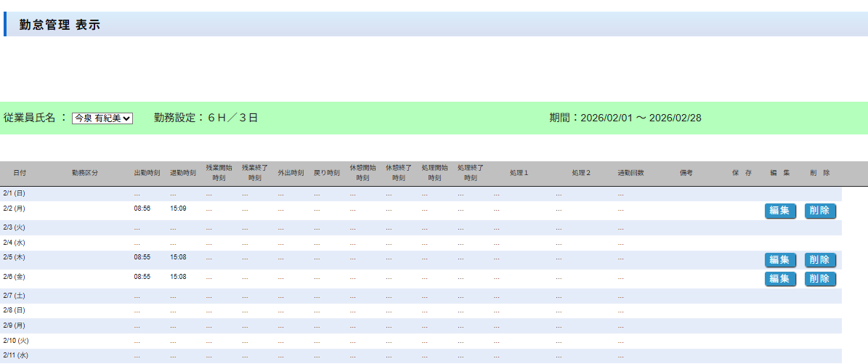Viewport: 868px width, 364px height.
Task: Click the 通勤回数 column header
Action: [630, 174]
